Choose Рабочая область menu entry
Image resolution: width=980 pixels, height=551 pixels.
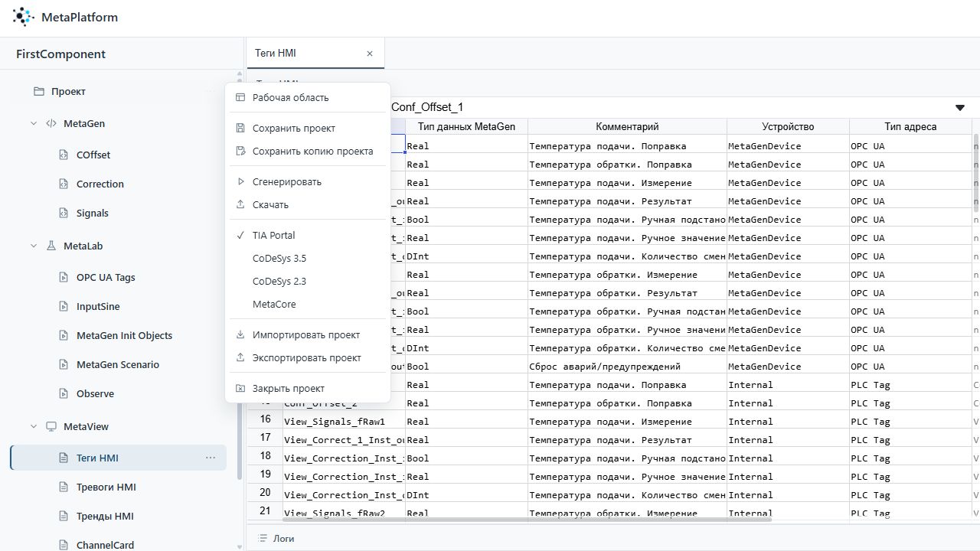(308, 97)
